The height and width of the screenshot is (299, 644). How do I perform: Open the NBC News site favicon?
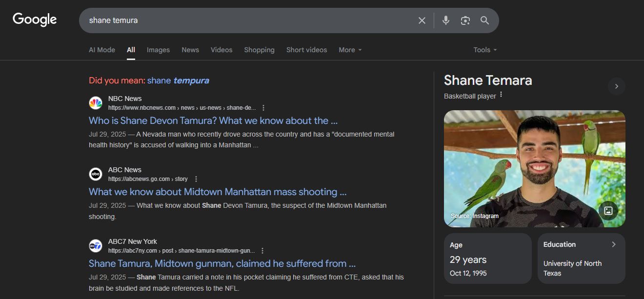point(96,103)
